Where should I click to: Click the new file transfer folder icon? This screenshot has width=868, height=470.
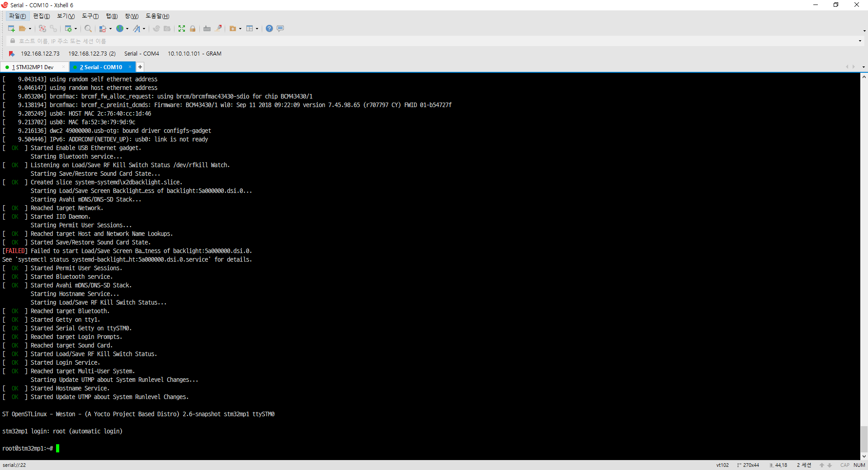[233, 28]
